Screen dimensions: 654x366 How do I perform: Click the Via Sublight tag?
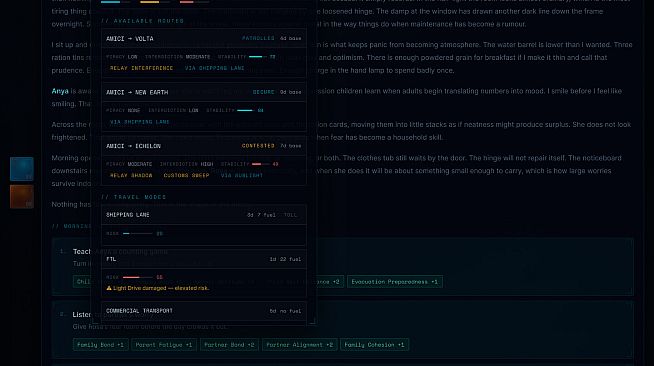point(242,175)
